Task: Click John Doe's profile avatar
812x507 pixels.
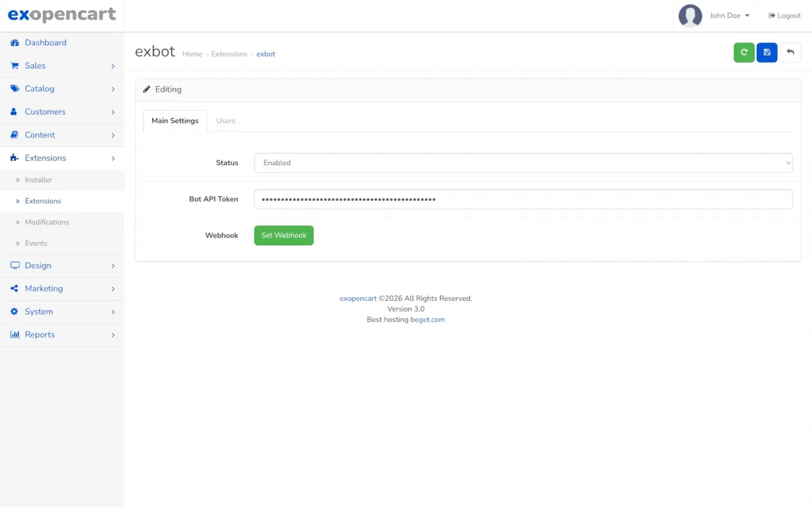Action: (690, 16)
